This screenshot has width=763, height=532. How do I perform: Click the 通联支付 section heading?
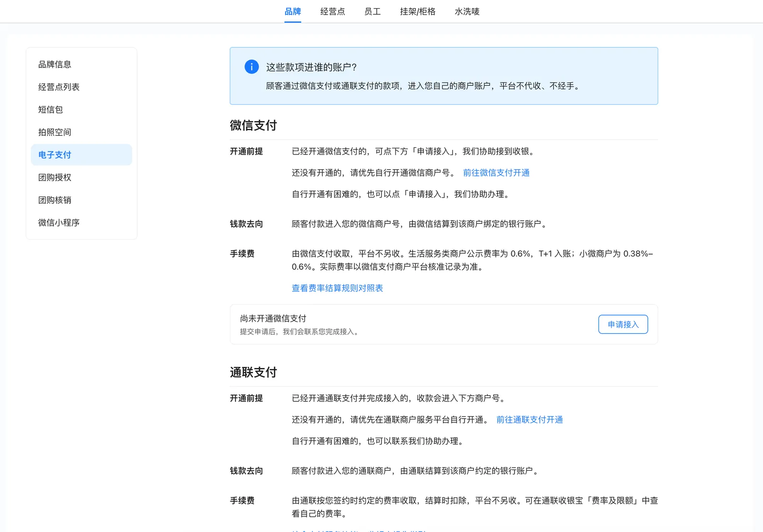pos(253,372)
